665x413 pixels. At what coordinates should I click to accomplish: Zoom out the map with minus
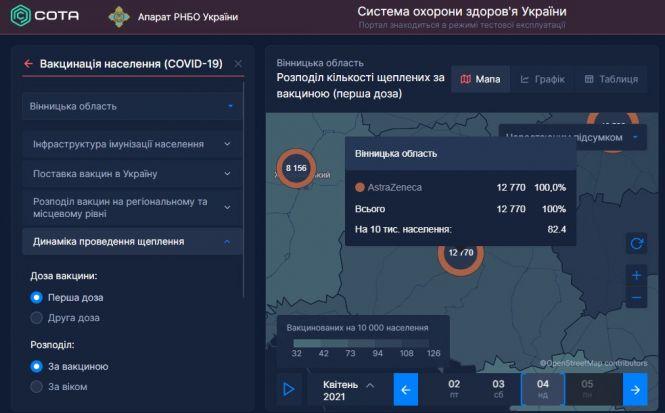(636, 298)
